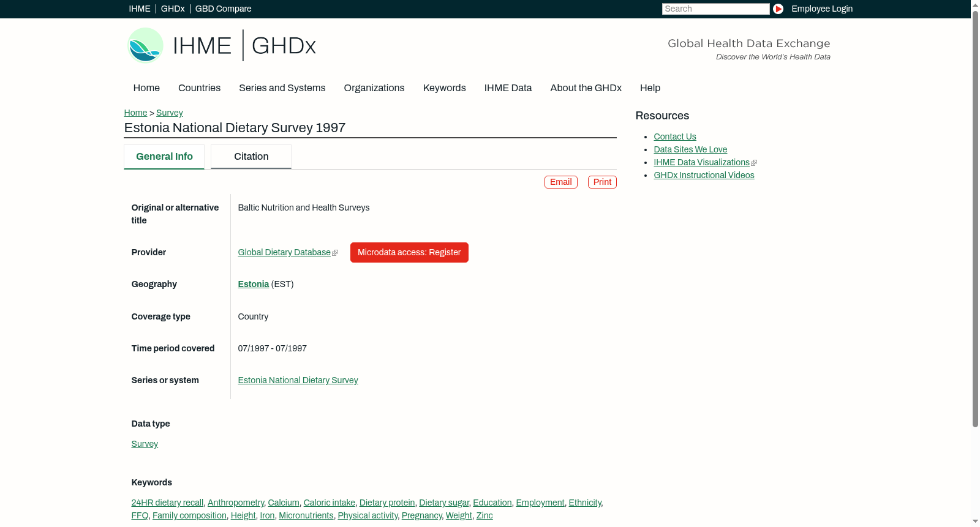Open the Education keyword
Image resolution: width=980 pixels, height=527 pixels.
(492, 503)
